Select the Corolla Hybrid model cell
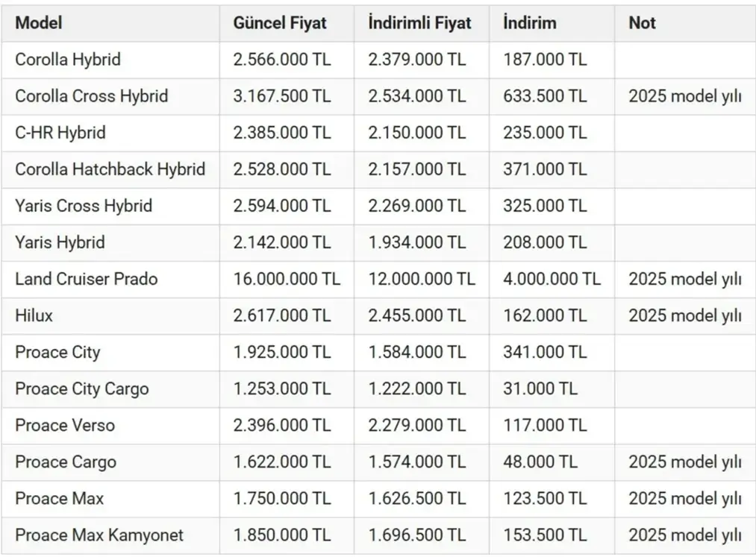Viewport: 756px width, 557px height. click(x=68, y=60)
